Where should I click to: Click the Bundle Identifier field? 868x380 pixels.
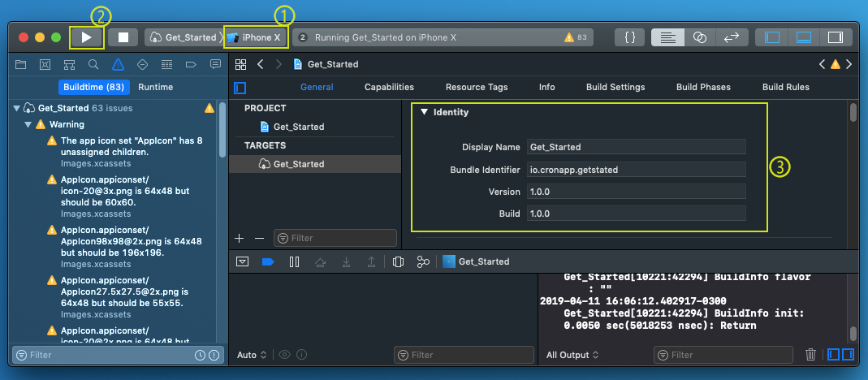click(x=636, y=170)
